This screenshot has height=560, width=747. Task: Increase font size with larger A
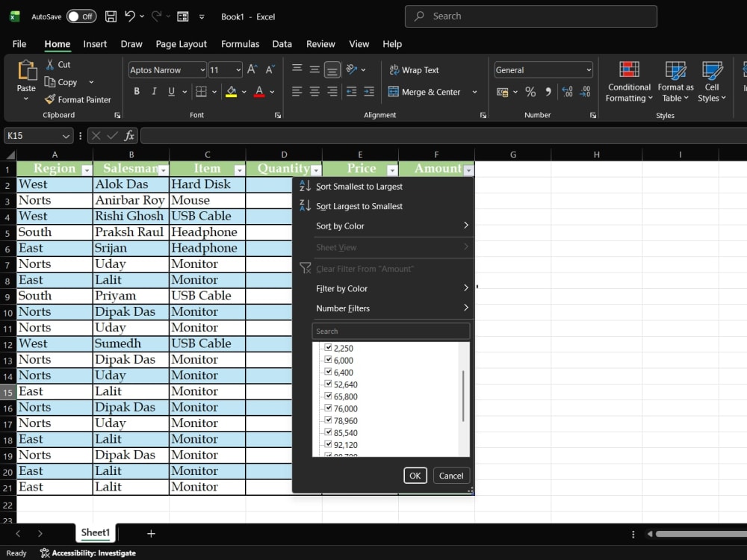click(252, 69)
